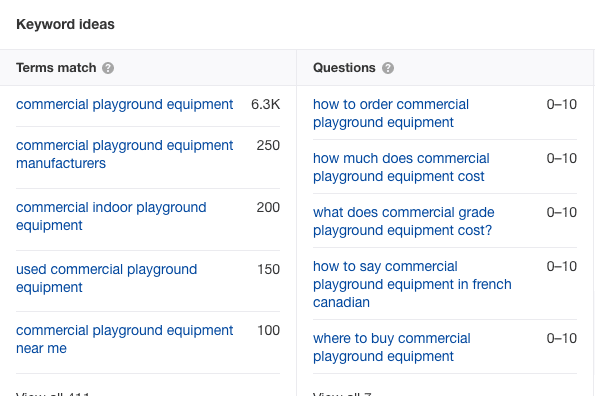Open 'how to say commercial playground equipment in french canadian'
The width and height of the screenshot is (595, 396).
click(x=412, y=284)
